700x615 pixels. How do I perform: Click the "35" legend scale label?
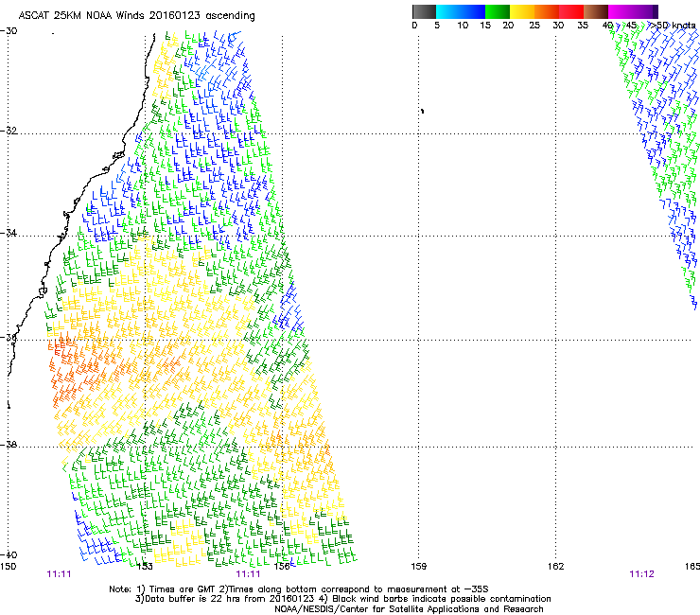coord(583,26)
